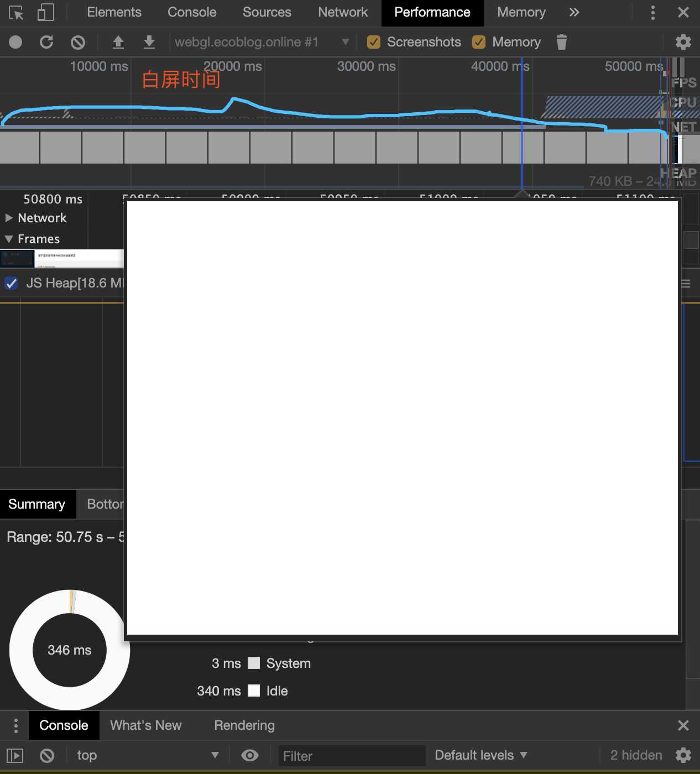
Task: Collect garbage with the trash icon
Action: click(562, 42)
